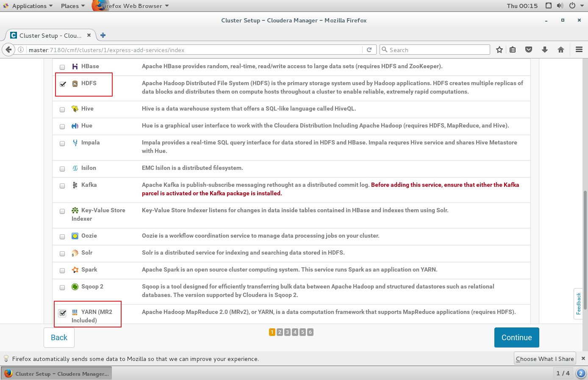Enable the Kafka checkbox
The width and height of the screenshot is (588, 380).
click(62, 186)
